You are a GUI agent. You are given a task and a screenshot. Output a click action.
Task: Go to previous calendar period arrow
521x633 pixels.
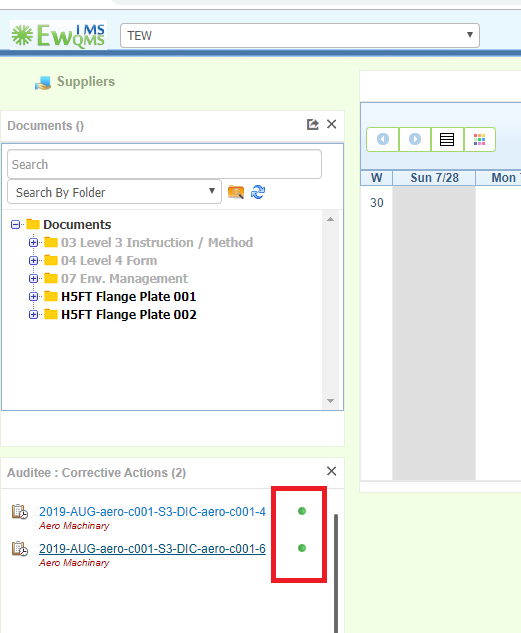point(383,139)
